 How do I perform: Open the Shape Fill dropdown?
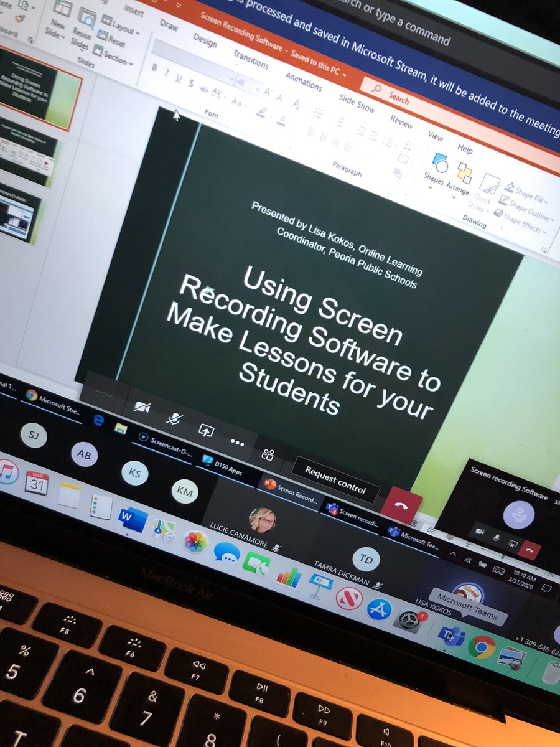click(x=527, y=194)
